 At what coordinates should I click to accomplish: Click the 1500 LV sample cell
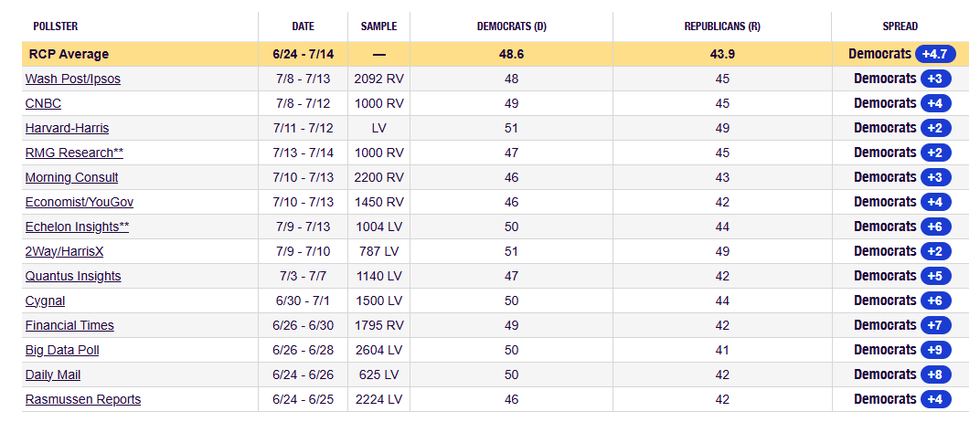click(378, 301)
